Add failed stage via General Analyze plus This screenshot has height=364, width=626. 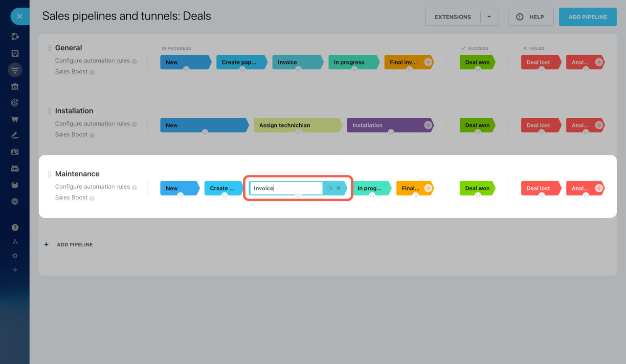pyautogui.click(x=599, y=62)
